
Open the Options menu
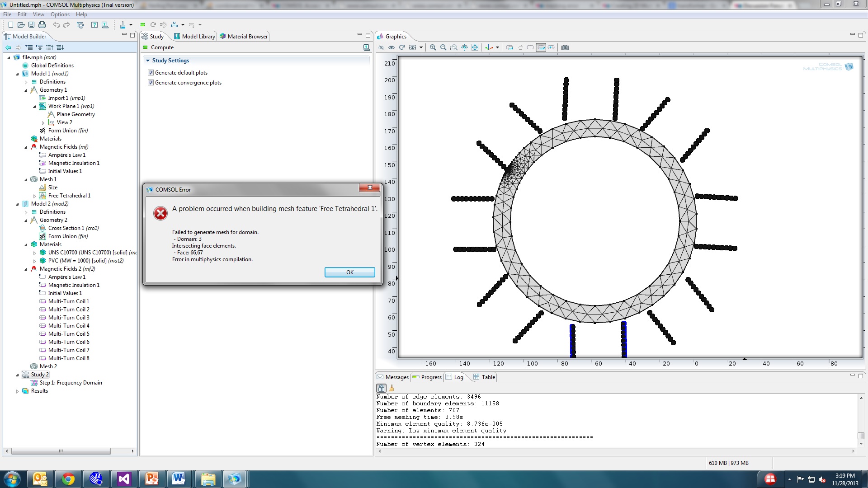(x=60, y=14)
